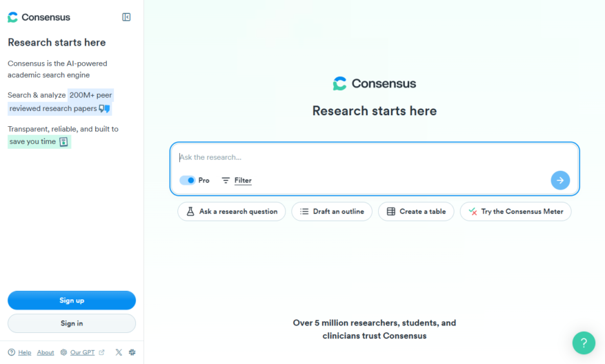Click the Sign in button
Viewport: 605px width, 364px height.
[72, 323]
